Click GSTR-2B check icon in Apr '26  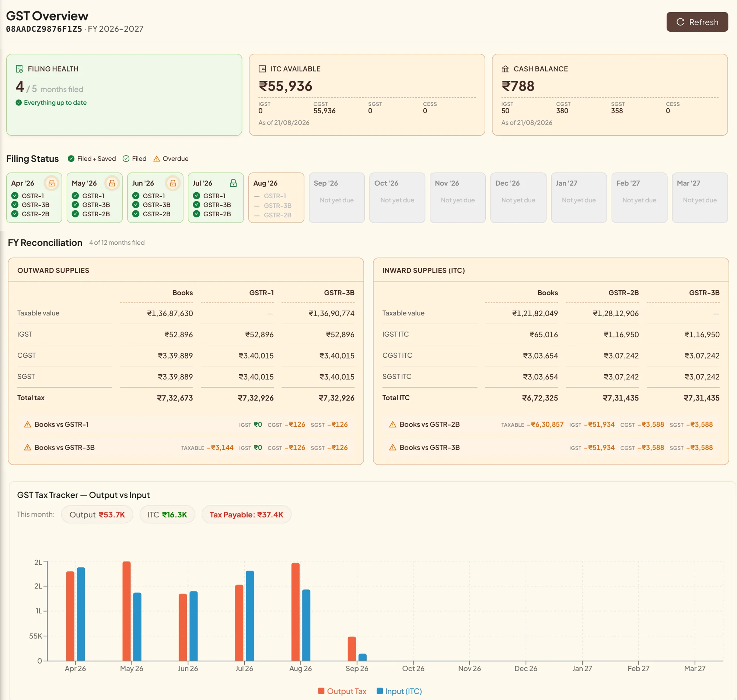point(15,214)
